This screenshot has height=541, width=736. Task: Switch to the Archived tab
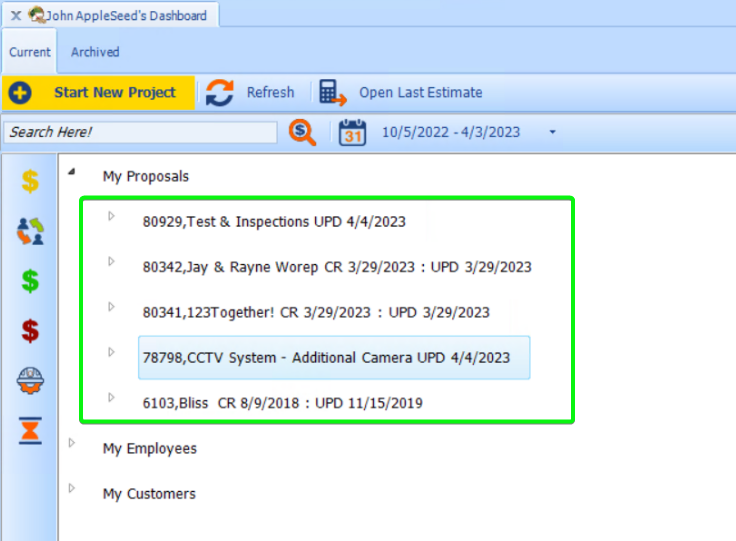click(95, 52)
